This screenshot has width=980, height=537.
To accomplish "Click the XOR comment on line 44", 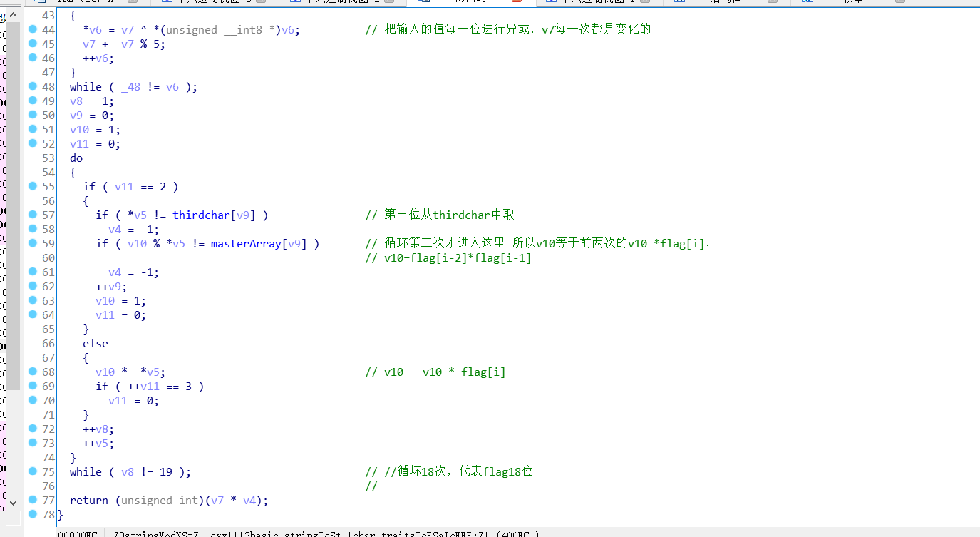I will click(507, 29).
